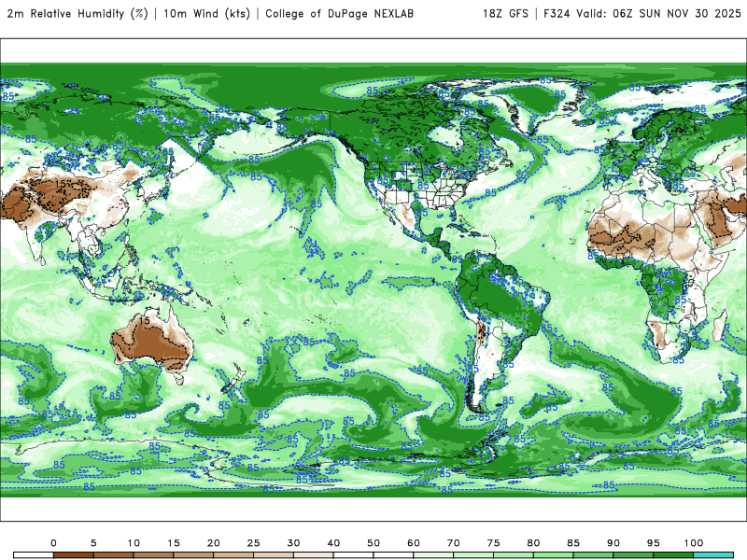Click the "18Z GFS" model run label
The image size is (747, 560).
point(505,14)
